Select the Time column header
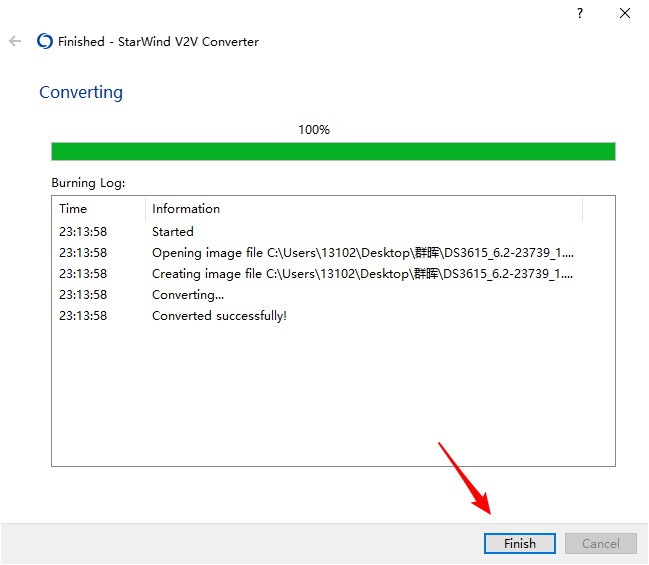The width and height of the screenshot is (649, 565). click(x=73, y=209)
